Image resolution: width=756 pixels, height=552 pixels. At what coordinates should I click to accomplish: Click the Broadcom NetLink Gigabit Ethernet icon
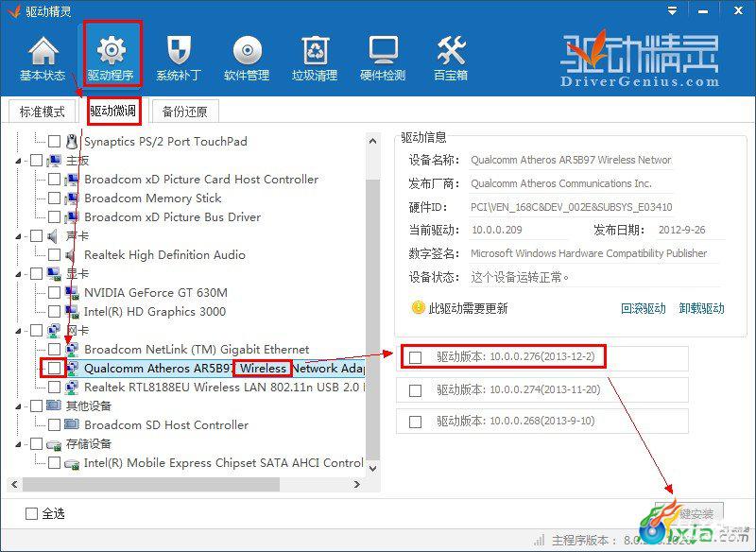tap(72, 350)
